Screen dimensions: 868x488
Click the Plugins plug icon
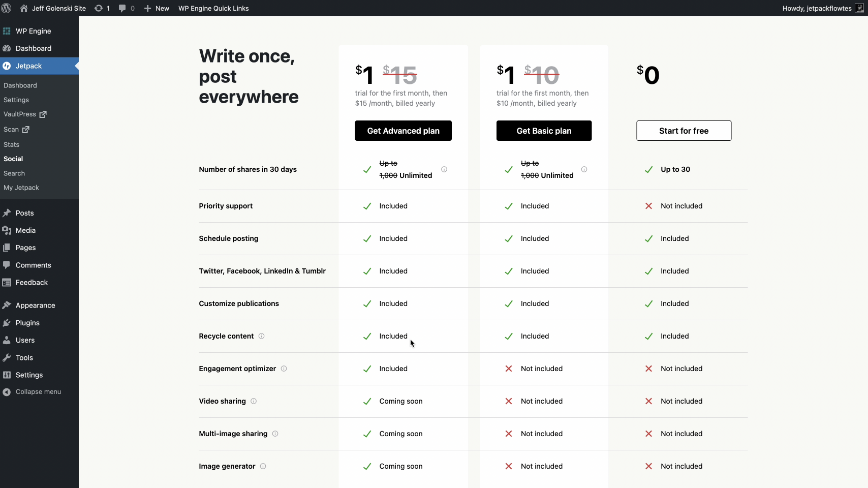coord(7,323)
